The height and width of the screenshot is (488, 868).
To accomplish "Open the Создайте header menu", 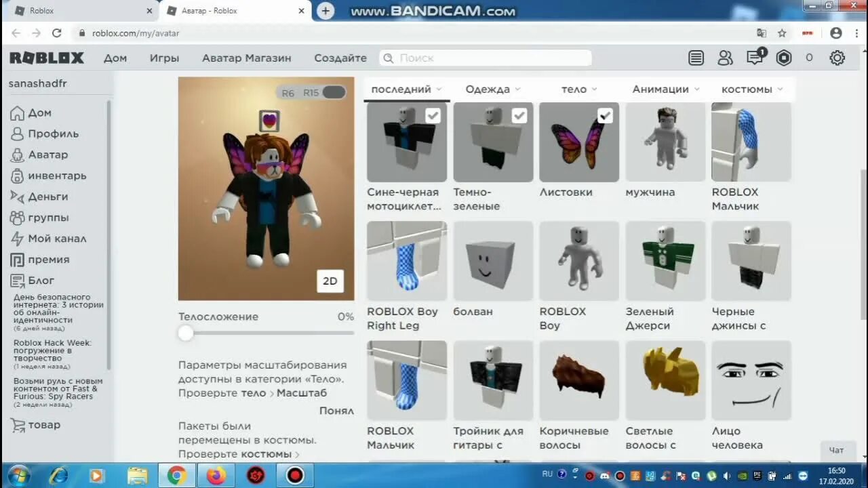I will [340, 58].
